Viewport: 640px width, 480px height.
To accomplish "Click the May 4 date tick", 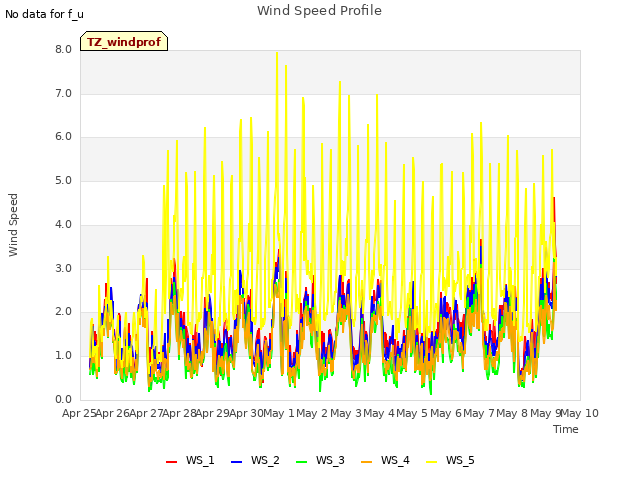I will click(379, 413).
